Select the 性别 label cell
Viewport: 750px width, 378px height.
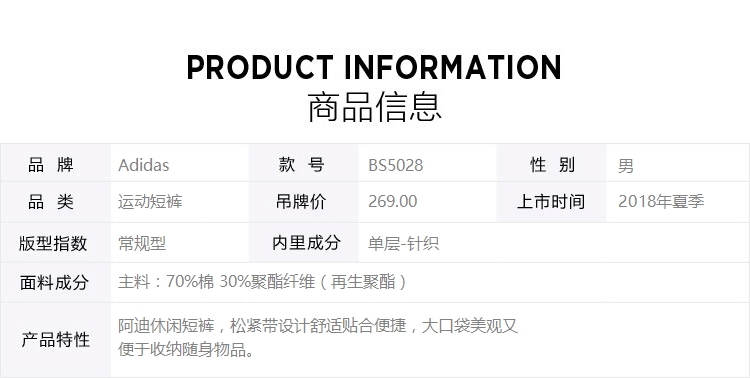[x=551, y=164]
